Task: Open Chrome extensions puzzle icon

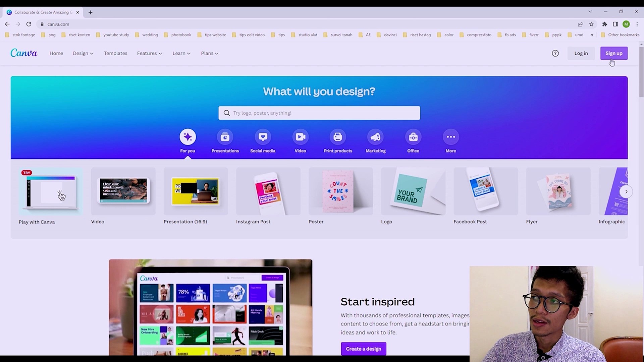Action: [604, 24]
